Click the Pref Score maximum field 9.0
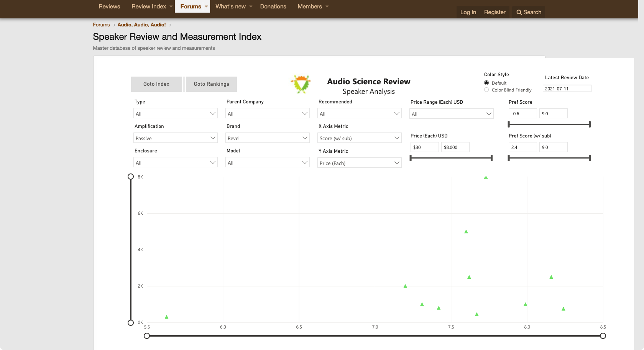 554,113
